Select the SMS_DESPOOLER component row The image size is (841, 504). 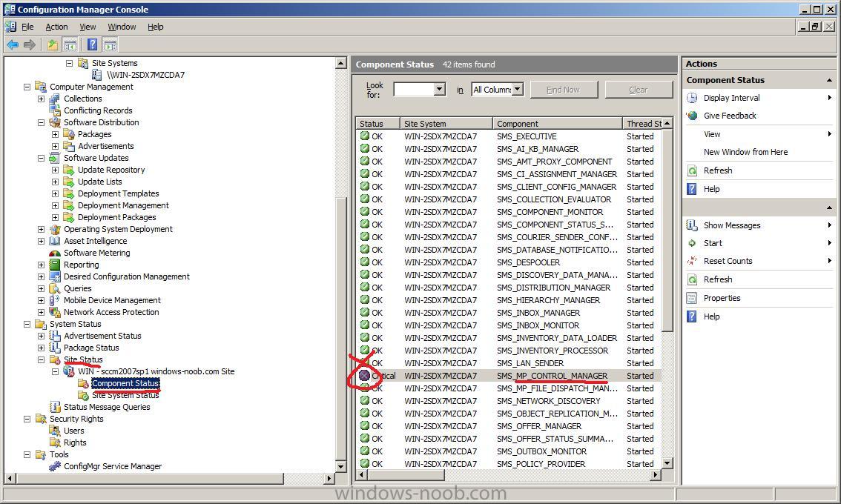pos(509,262)
